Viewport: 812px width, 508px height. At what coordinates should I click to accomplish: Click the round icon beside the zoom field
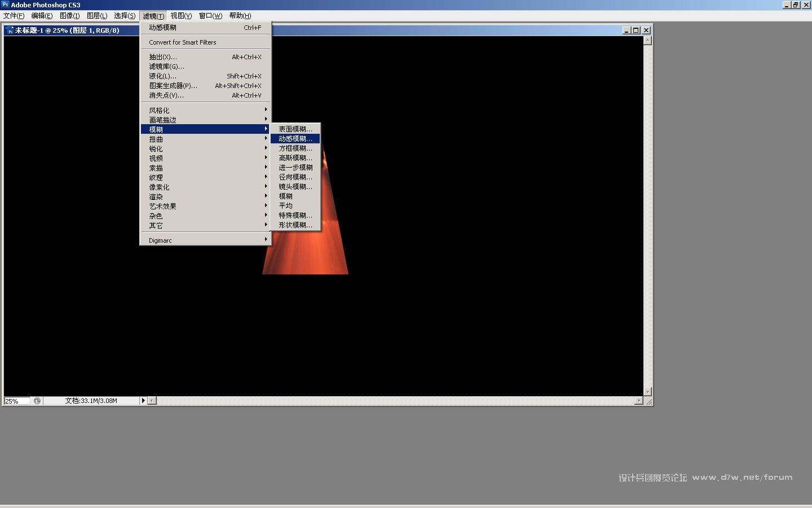click(x=37, y=401)
